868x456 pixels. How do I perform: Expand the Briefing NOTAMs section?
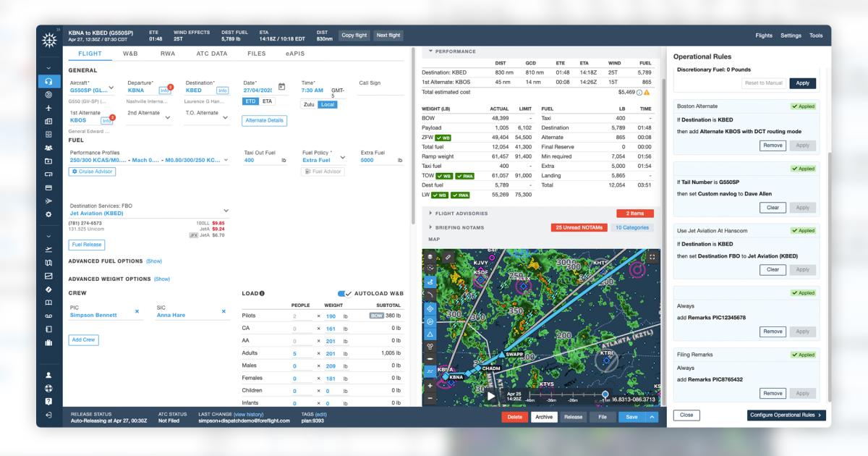pyautogui.click(x=431, y=227)
